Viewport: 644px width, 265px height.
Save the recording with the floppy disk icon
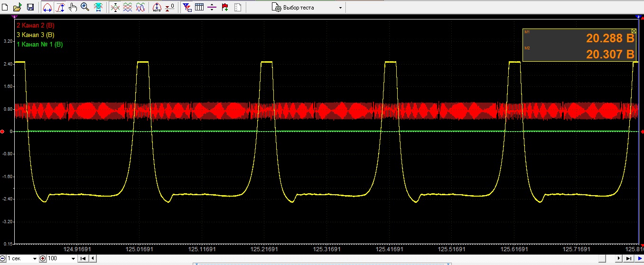click(30, 7)
